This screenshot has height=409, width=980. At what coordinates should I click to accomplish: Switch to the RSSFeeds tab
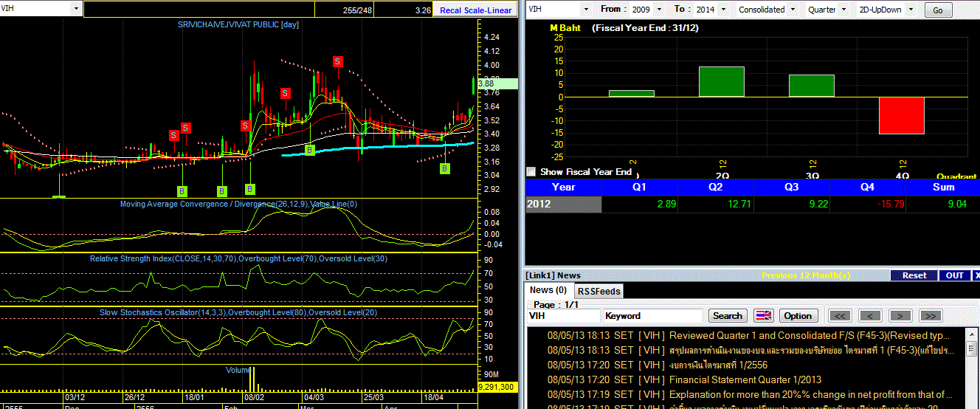[x=598, y=291]
